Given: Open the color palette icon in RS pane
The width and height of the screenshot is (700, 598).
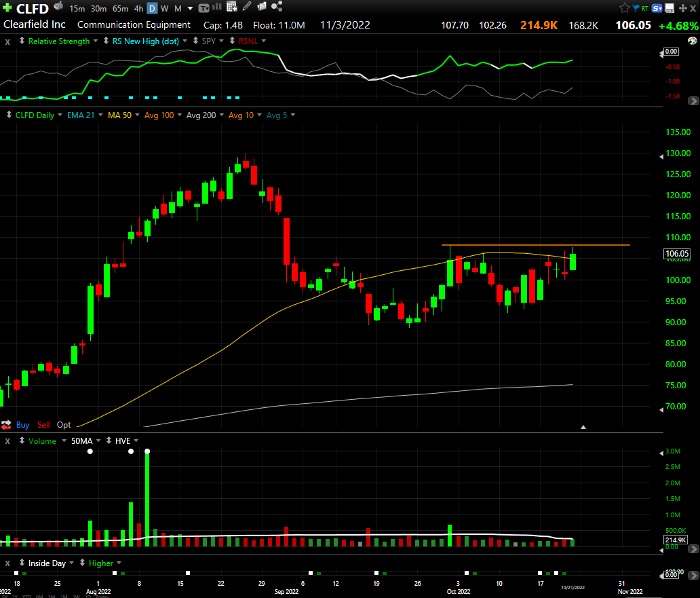Looking at the screenshot, I should pyautogui.click(x=693, y=41).
